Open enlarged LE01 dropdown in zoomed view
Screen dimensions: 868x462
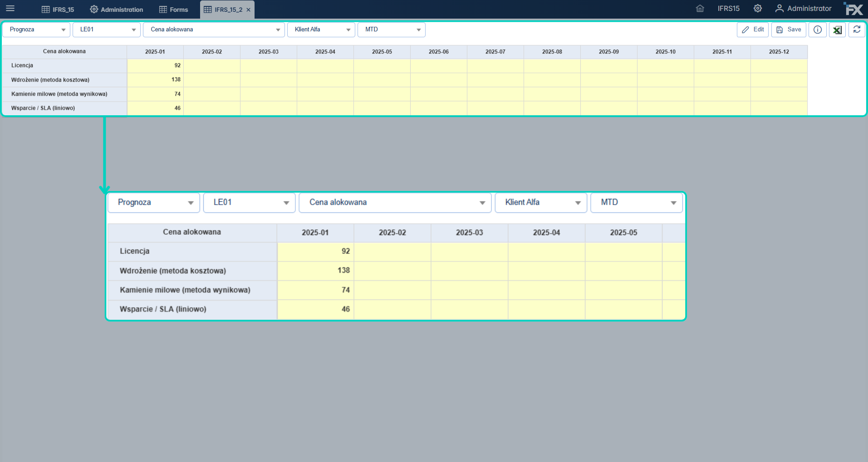point(250,202)
